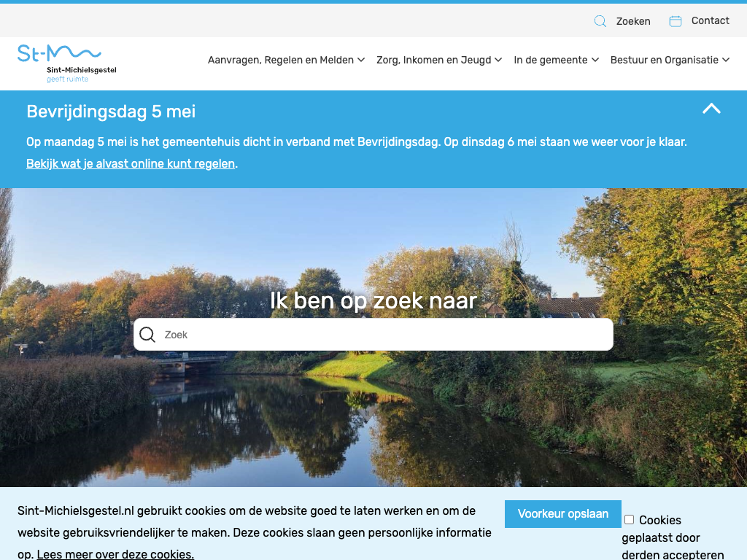Click the cookies geplaatst door derden accepteren label
747x560 pixels.
pos(671,537)
